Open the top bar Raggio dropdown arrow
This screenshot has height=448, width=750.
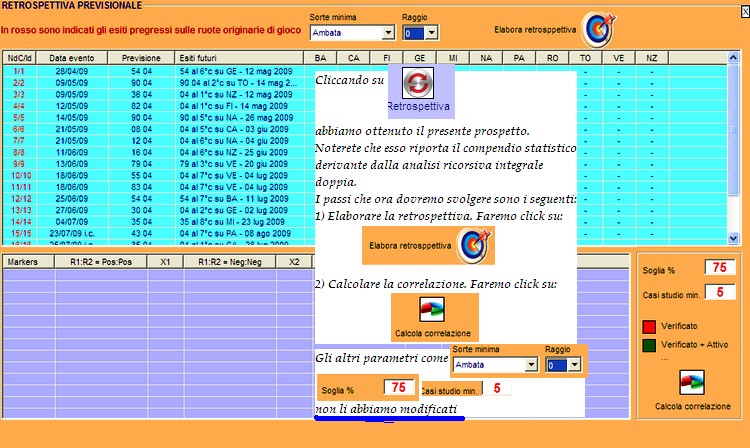click(x=431, y=33)
